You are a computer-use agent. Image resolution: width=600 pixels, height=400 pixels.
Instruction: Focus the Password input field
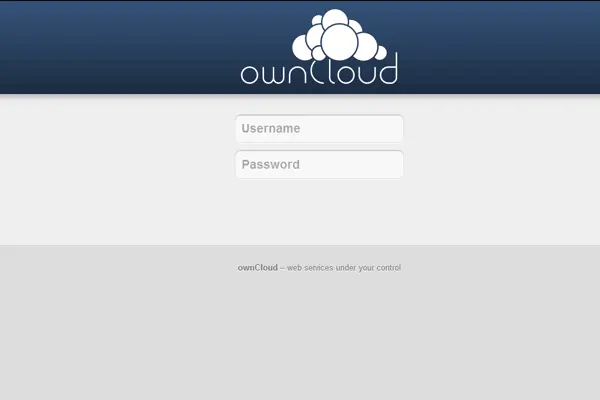click(x=319, y=165)
